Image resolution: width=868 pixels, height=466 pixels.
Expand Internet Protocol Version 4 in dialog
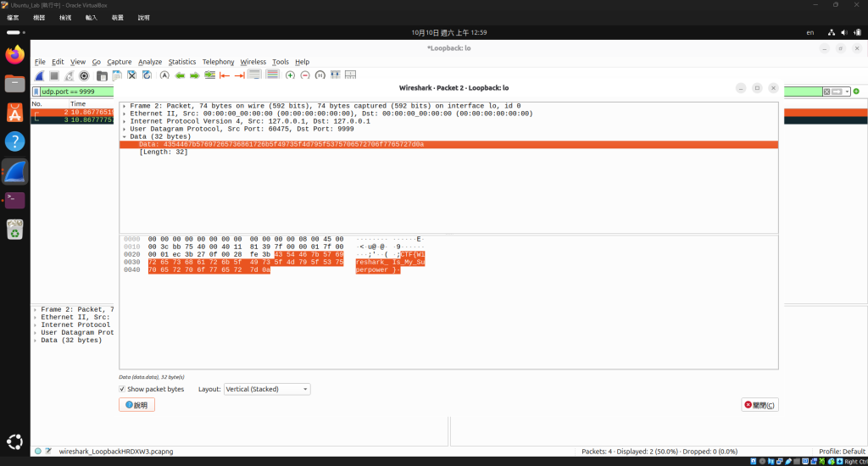point(124,121)
